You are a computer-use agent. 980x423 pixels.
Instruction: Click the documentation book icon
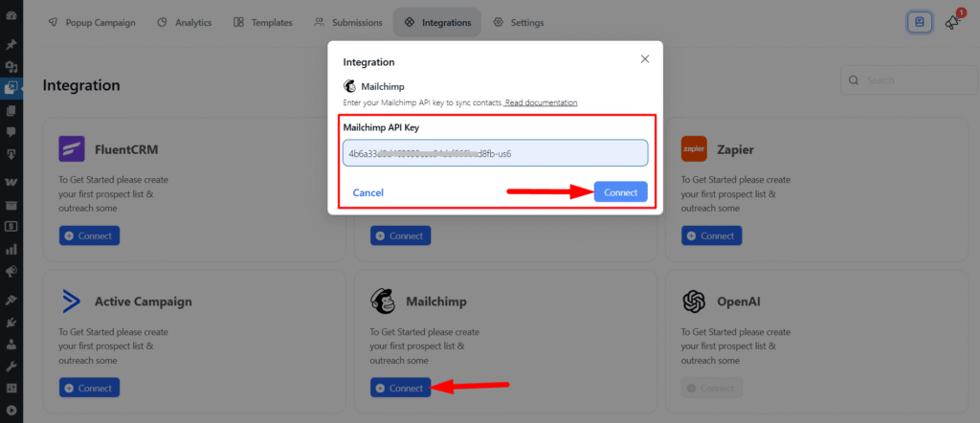(920, 22)
